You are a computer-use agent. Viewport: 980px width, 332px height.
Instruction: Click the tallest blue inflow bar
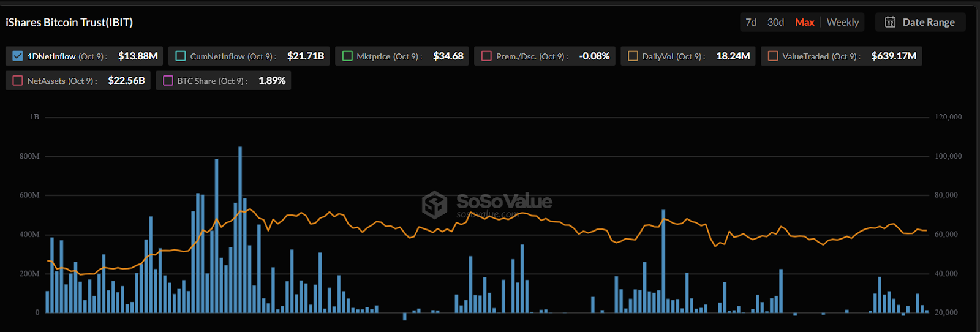(240, 230)
